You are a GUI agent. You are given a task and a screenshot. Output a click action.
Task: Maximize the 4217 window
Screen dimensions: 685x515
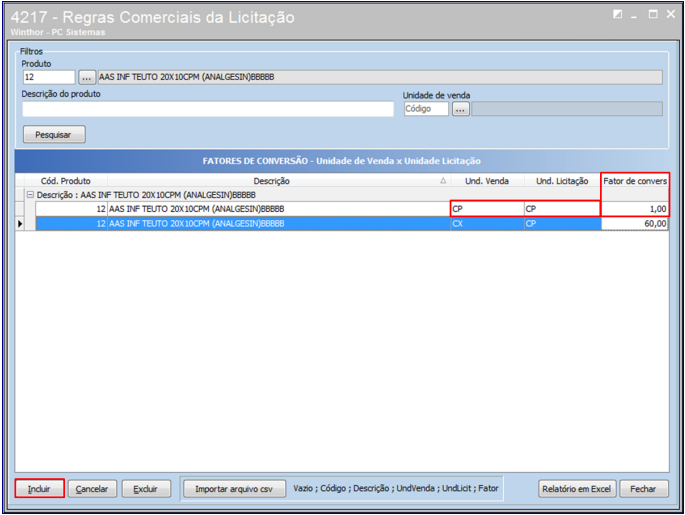[653, 14]
